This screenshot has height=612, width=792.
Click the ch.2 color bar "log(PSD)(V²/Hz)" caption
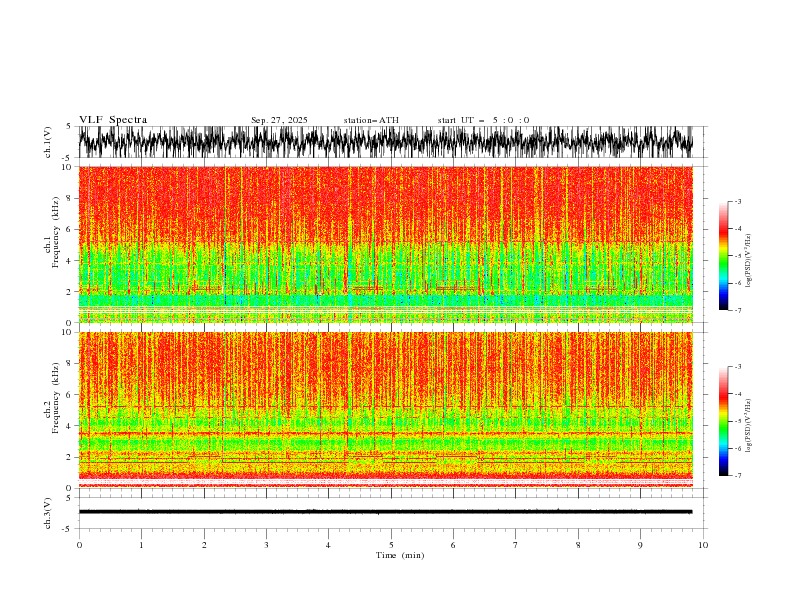pos(749,426)
